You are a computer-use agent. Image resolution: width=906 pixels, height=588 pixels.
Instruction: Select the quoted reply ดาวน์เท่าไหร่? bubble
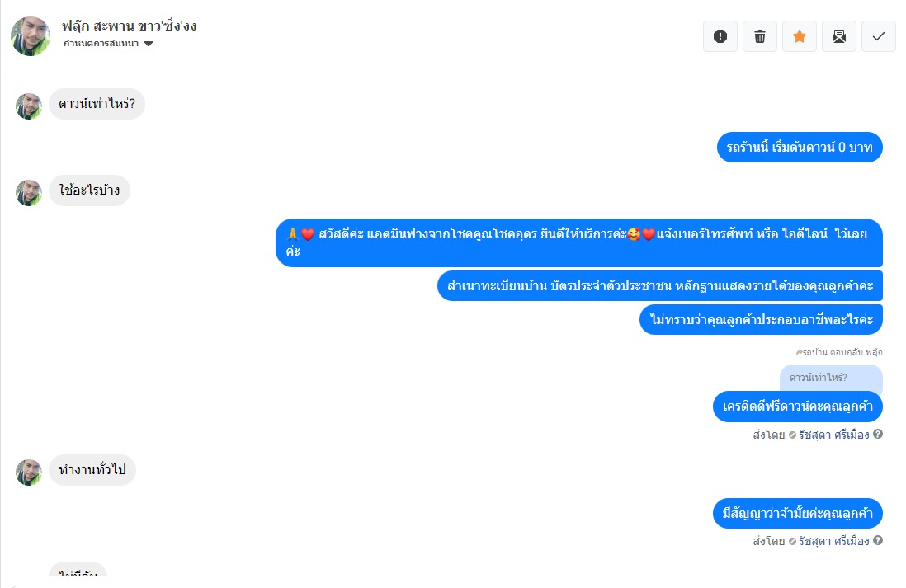coord(831,379)
